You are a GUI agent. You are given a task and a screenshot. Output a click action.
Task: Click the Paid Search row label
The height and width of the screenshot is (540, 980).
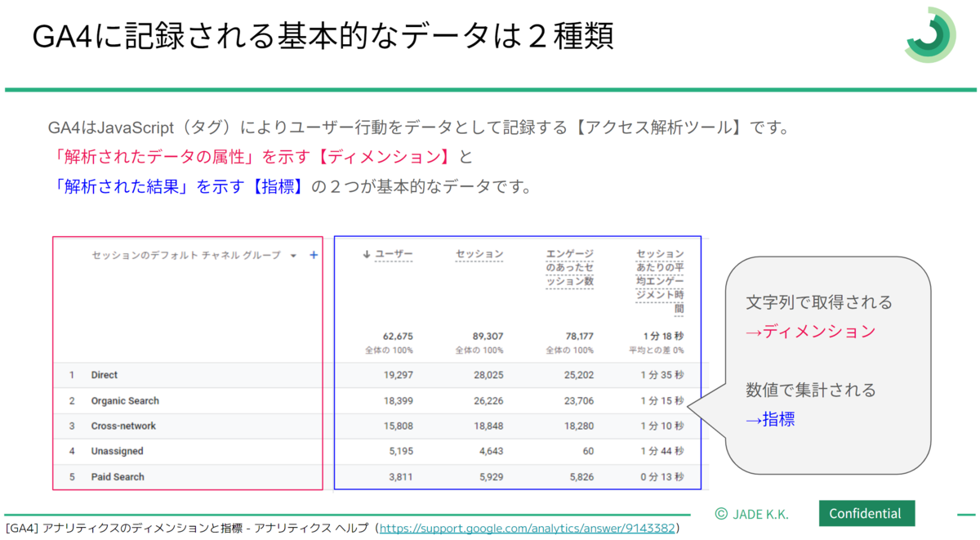118,477
